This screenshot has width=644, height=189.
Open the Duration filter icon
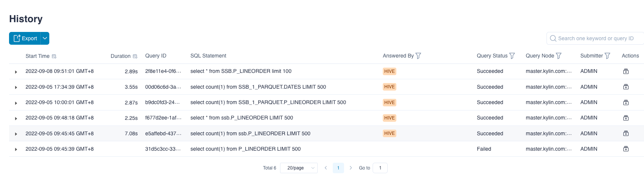[135, 56]
